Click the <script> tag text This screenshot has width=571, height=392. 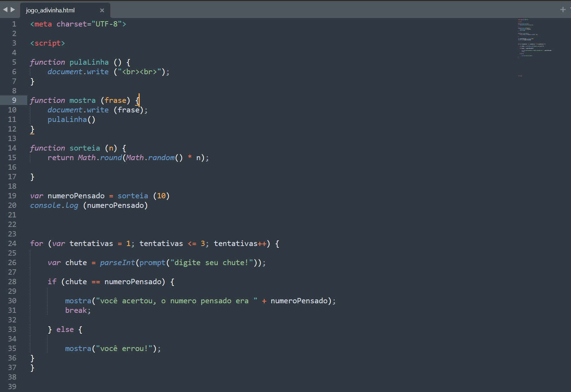tap(47, 43)
